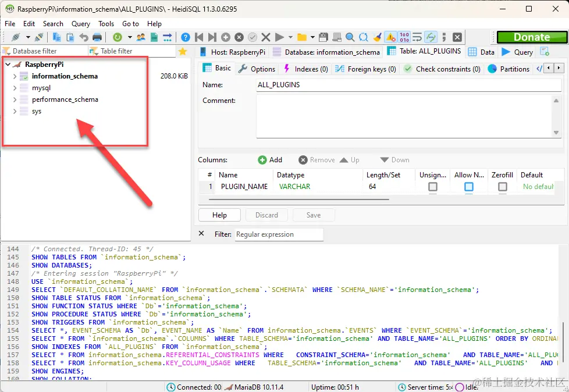This screenshot has height=392, width=569.
Task: Open the dropdown arrow beside the refresh icon
Action: pos(130,37)
